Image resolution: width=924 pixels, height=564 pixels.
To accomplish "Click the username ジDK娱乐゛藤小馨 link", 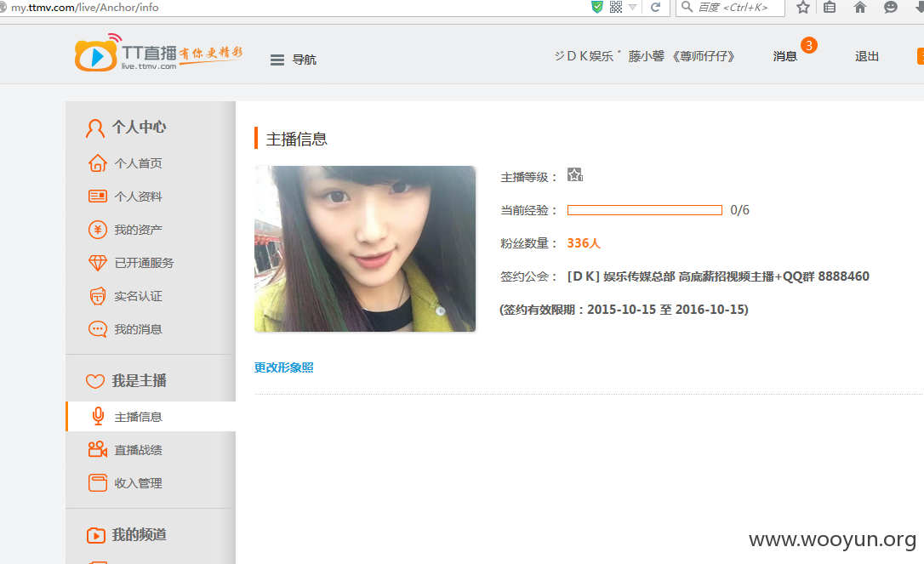I will pos(645,56).
